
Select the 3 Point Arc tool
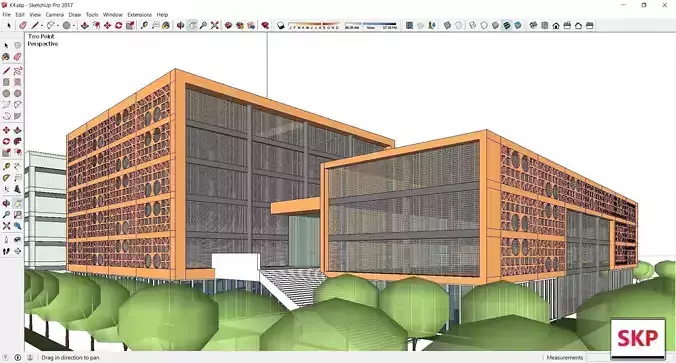click(6, 116)
